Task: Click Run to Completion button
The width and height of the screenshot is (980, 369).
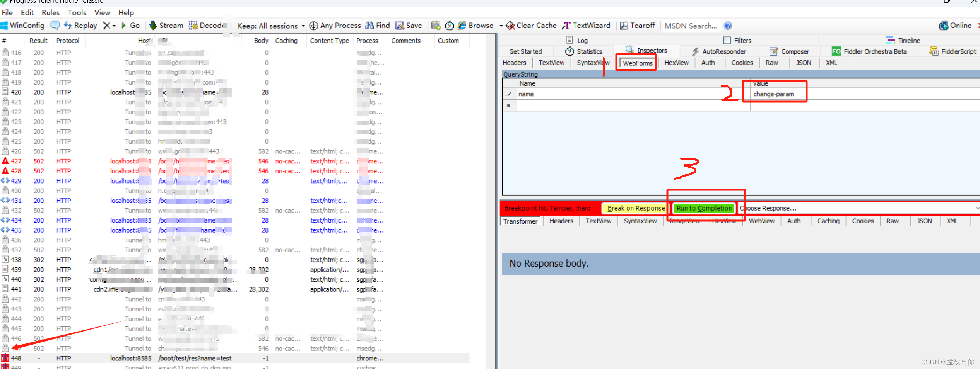Action: coord(704,208)
